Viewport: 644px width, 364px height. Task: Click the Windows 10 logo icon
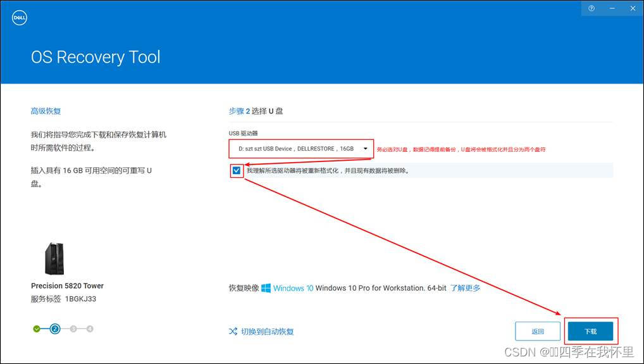(x=266, y=288)
